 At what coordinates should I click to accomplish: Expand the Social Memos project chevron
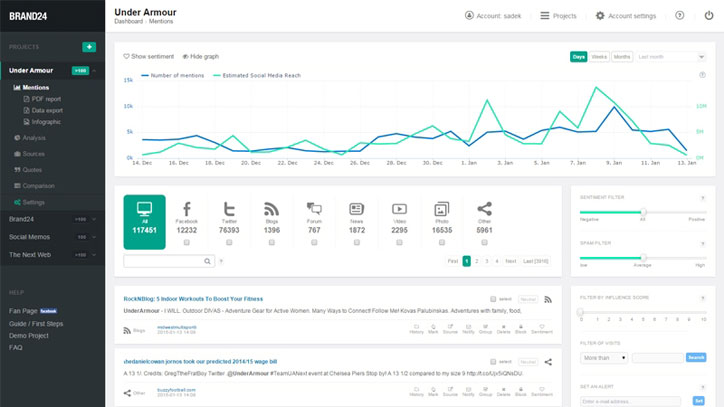pyautogui.click(x=94, y=237)
